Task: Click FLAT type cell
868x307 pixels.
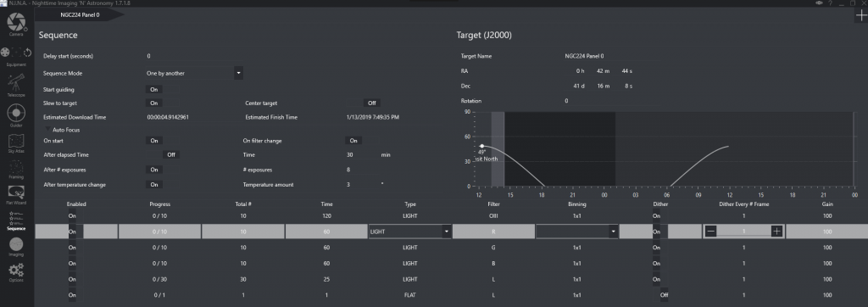Action: click(x=410, y=295)
